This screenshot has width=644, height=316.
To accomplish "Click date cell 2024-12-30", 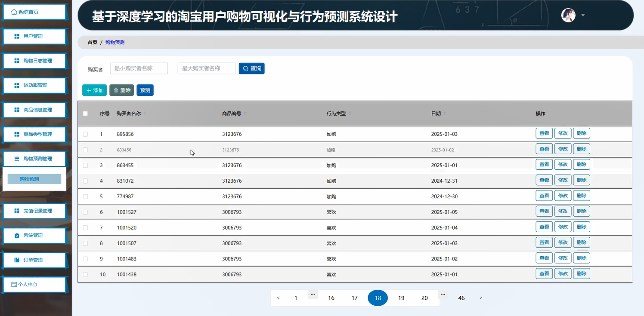I will pyautogui.click(x=444, y=196).
